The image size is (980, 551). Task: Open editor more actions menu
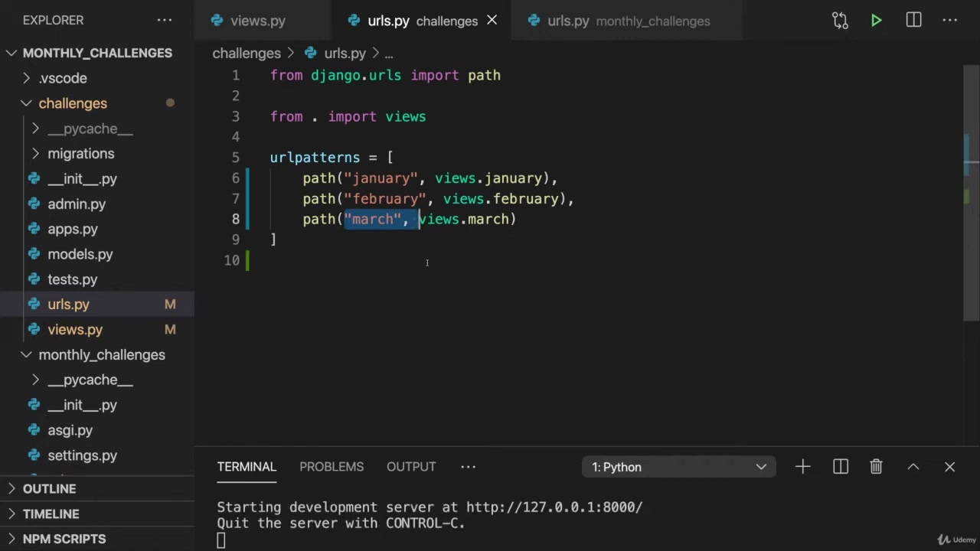click(x=950, y=21)
